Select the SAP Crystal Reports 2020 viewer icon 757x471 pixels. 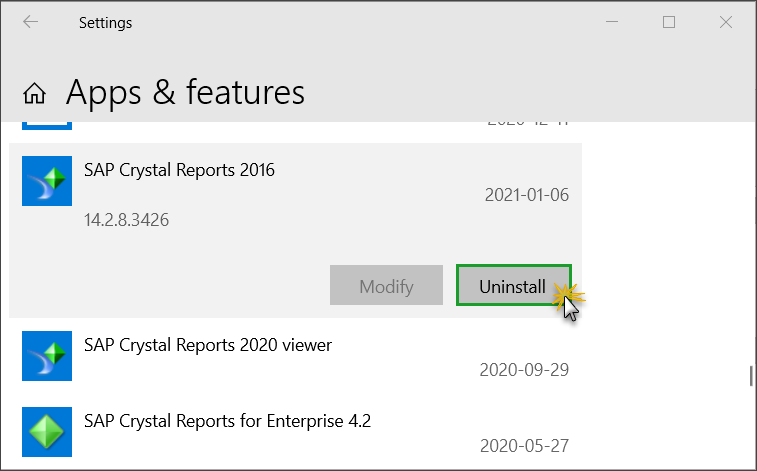tap(47, 356)
